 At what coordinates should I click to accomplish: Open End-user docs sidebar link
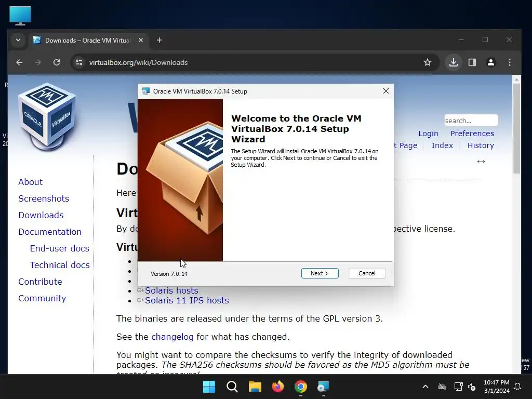[59, 248]
